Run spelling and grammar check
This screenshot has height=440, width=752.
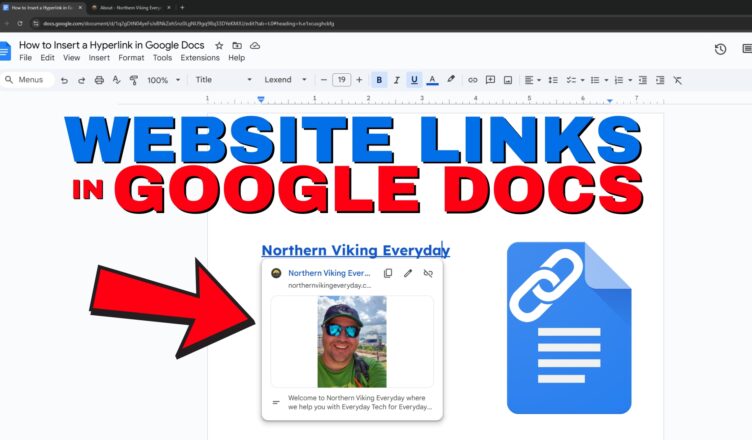pos(117,80)
